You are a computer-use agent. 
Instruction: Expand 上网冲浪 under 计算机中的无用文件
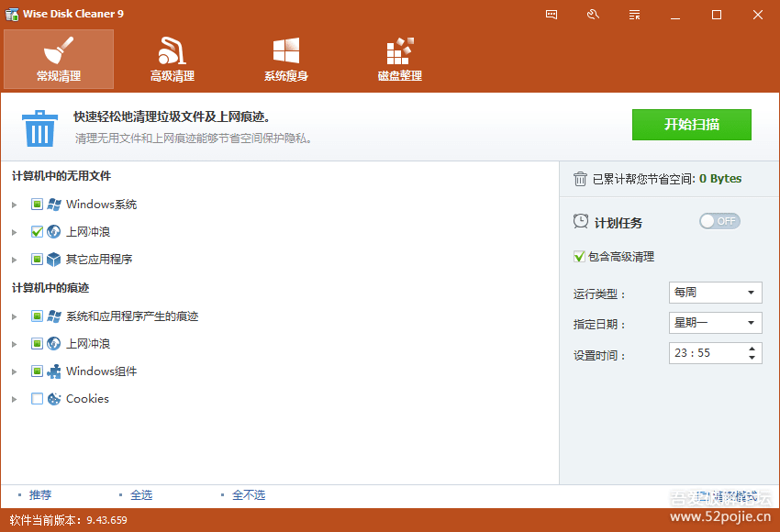click(x=15, y=232)
